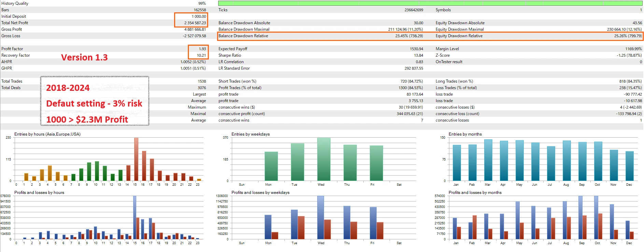The width and height of the screenshot is (644, 252).
Task: Click the 2018-2024 text in annotation box
Action: tap(68, 88)
